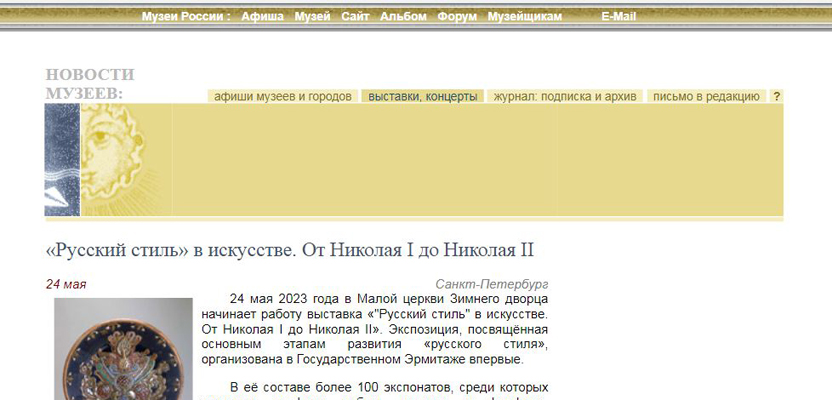Image resolution: width=832 pixels, height=400 pixels.
Task: Switch to 'афиши музеев и городов' tab
Action: (x=283, y=97)
